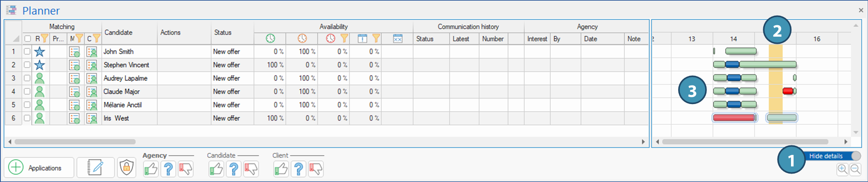Image resolution: width=868 pixels, height=182 pixels.
Task: Tick the select-all checkbox in Matching header
Action: click(x=28, y=39)
